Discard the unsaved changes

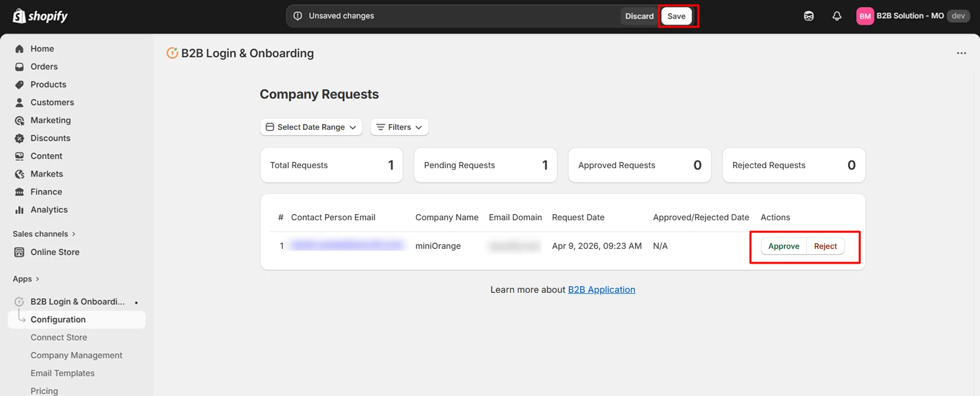tap(639, 16)
